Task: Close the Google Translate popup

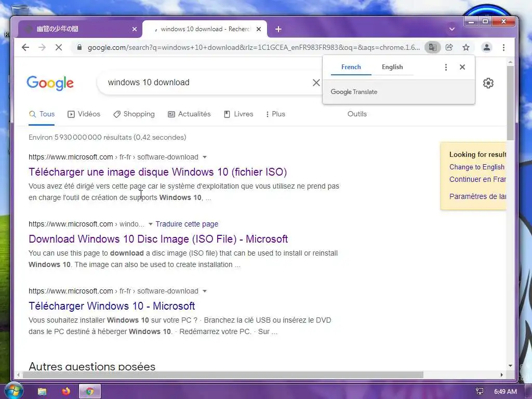Action: (462, 67)
